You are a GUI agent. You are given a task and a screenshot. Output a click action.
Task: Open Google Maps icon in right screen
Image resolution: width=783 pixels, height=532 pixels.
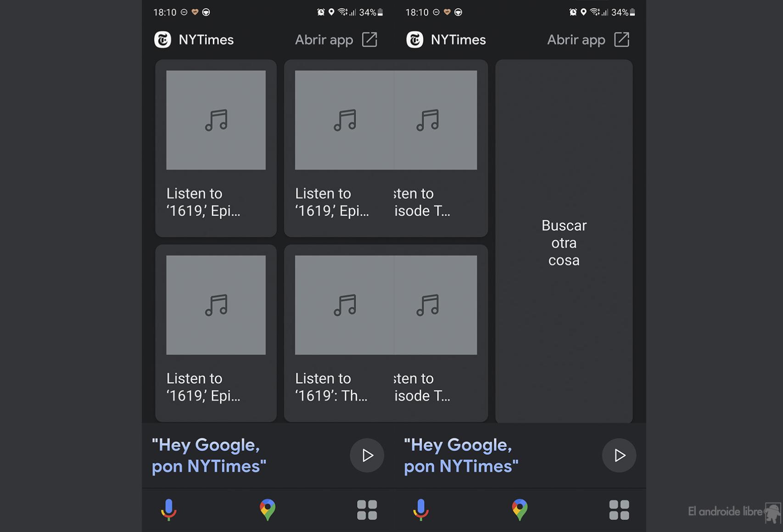[520, 510]
